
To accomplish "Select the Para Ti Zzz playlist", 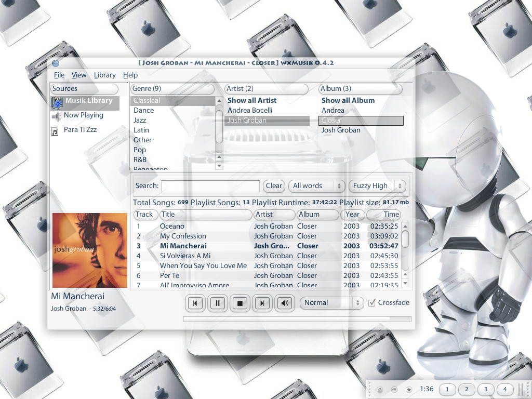I will 80,129.
